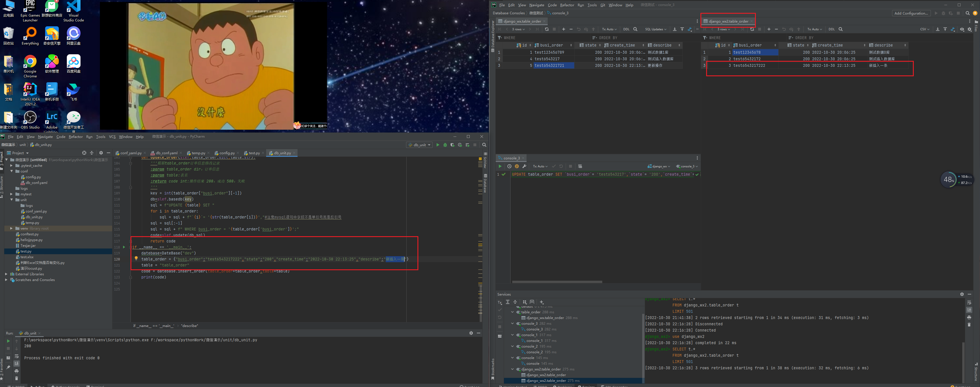Switch to conf_yaml.py editor tab

[x=131, y=153]
